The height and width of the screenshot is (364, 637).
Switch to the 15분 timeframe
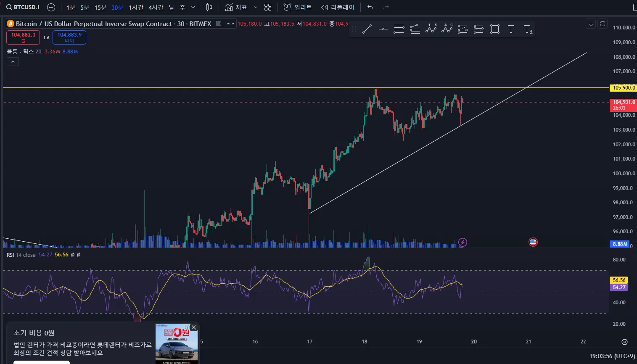(x=100, y=8)
